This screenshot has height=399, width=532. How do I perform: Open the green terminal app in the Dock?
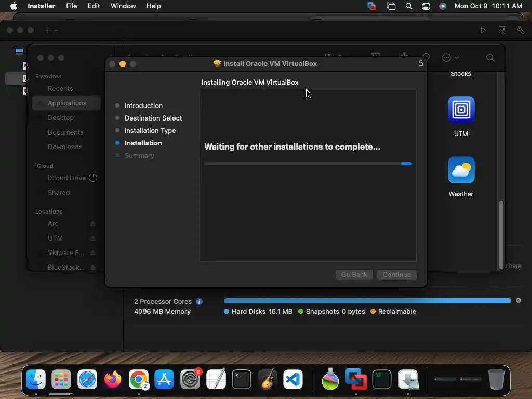pos(382,379)
